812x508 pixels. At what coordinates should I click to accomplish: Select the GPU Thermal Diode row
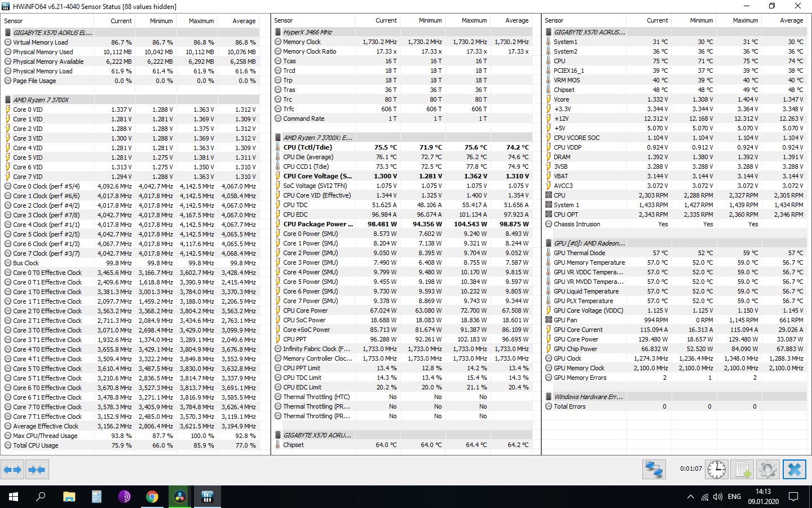(x=676, y=253)
